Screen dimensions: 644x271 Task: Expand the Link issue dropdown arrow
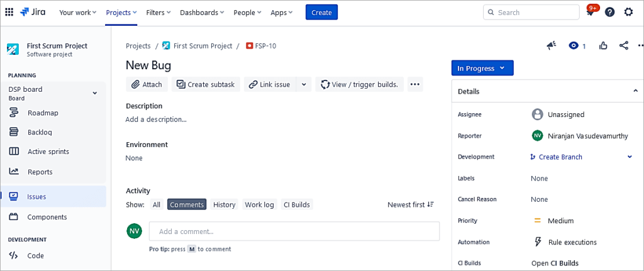(304, 84)
